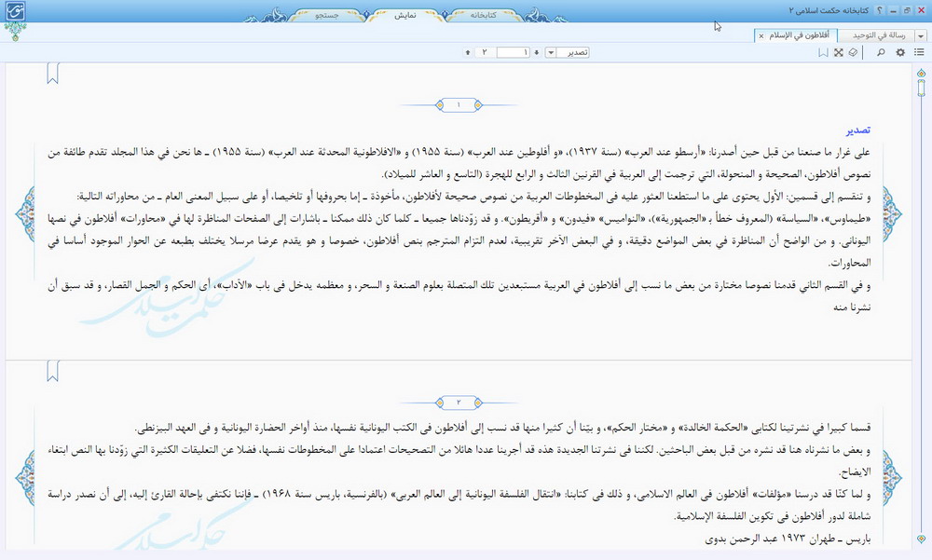Click the eraser highlight-clear icon
The height and width of the screenshot is (560, 932).
(x=853, y=52)
